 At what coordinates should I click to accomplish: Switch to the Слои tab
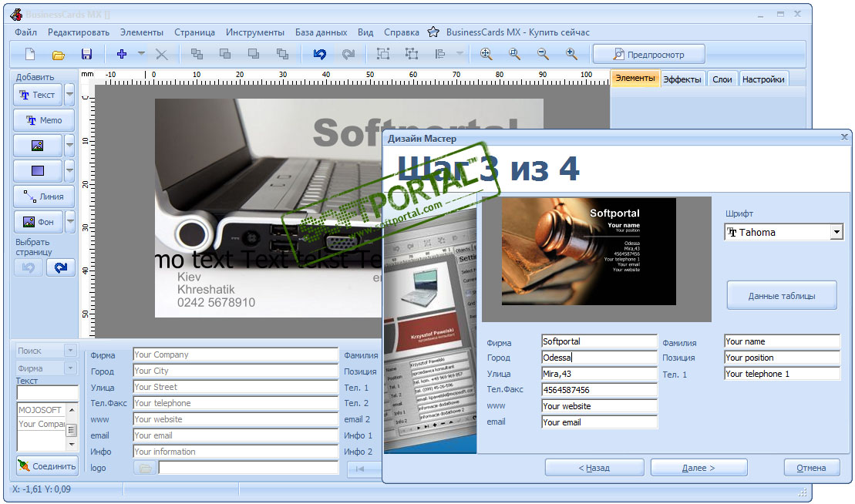click(722, 79)
